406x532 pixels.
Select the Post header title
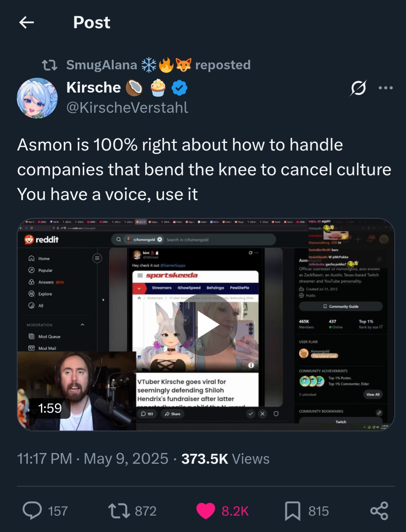click(91, 22)
